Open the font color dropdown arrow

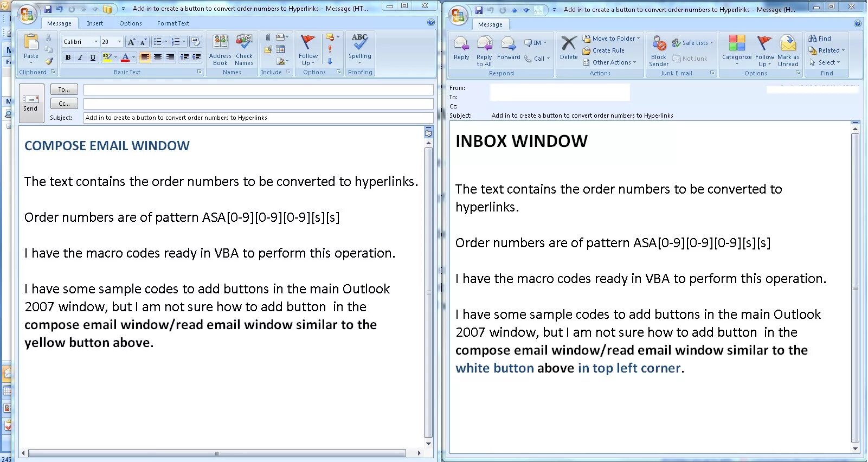tap(133, 57)
